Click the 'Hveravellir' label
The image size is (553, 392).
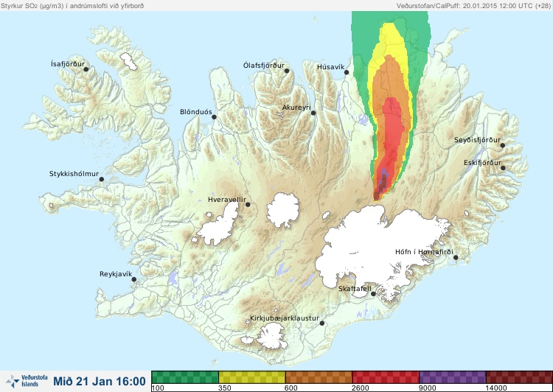(227, 200)
